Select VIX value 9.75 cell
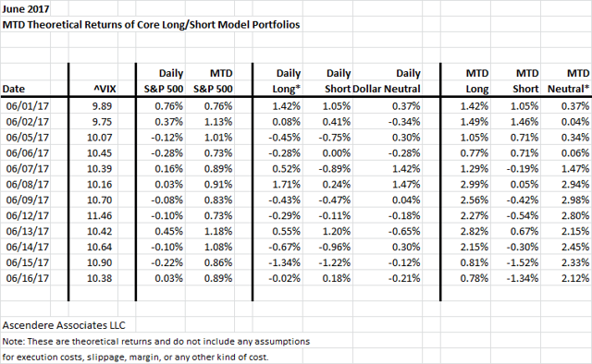 pos(102,122)
